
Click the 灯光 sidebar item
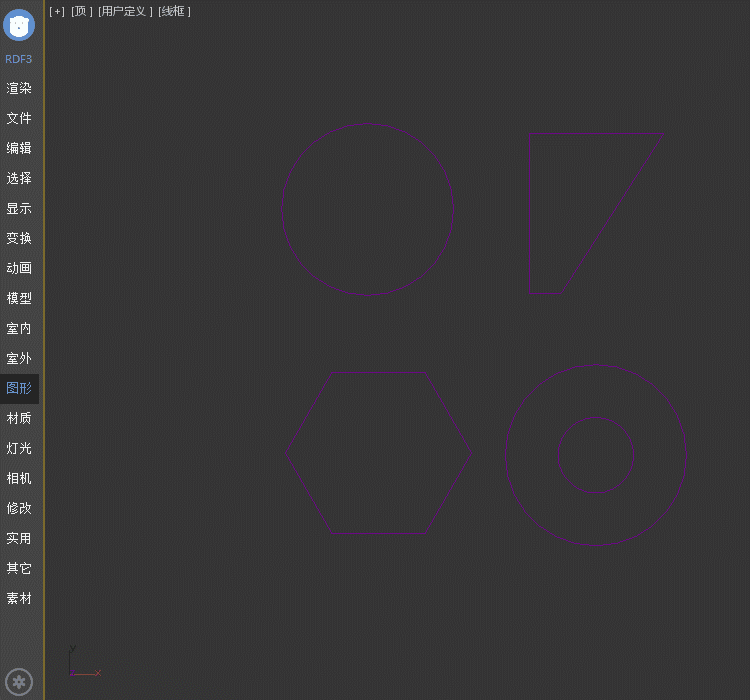coord(19,448)
